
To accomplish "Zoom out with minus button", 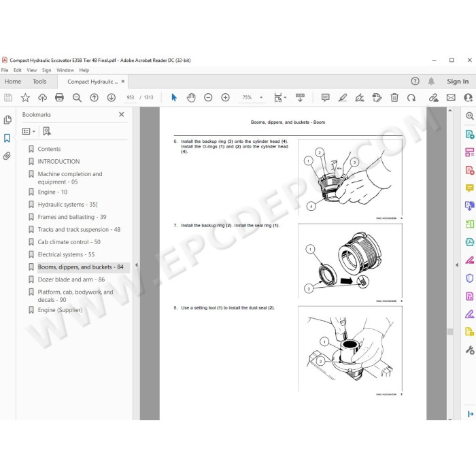I will (x=208, y=97).
